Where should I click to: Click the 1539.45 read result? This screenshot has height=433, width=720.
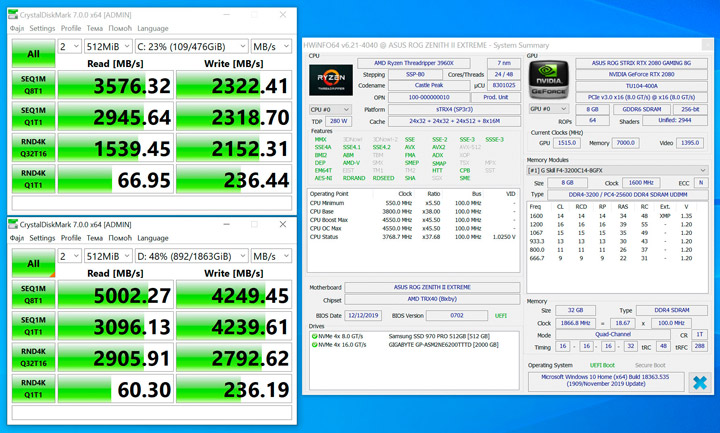point(116,148)
